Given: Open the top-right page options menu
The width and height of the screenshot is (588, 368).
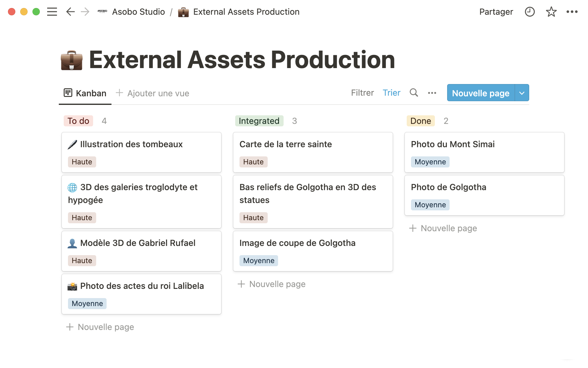Looking at the screenshot, I should (572, 12).
